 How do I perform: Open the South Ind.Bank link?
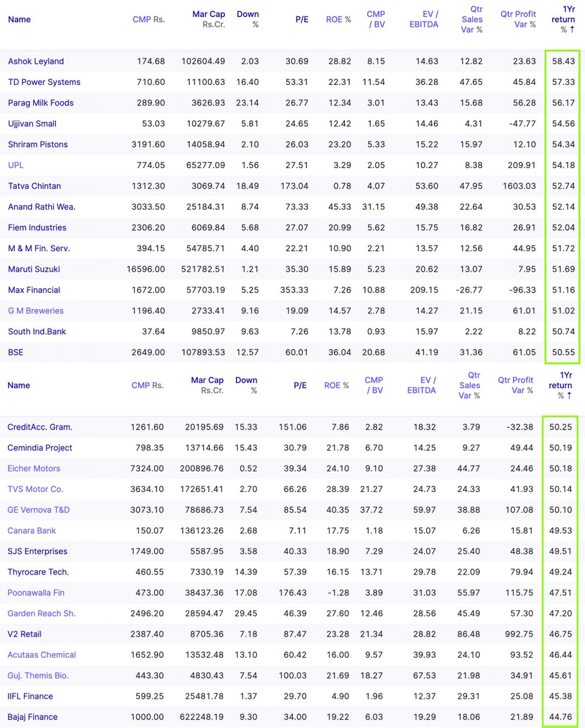click(37, 332)
